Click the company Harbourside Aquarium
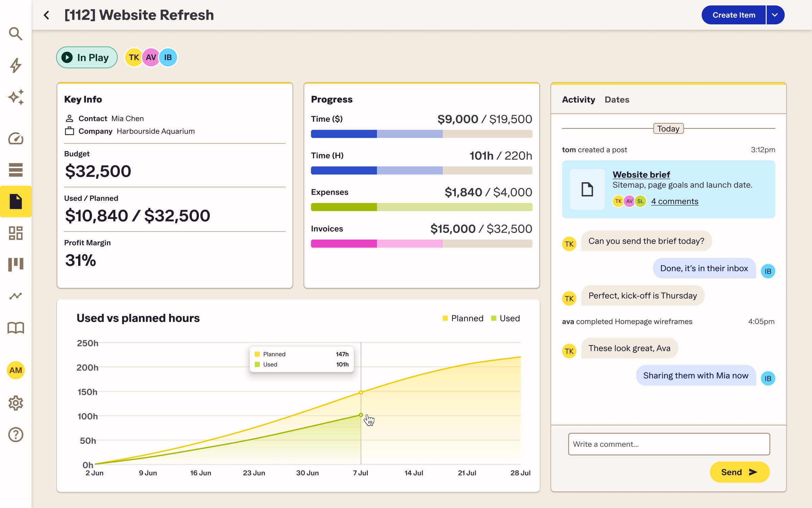Screen dimensions: 812x508 [156, 131]
